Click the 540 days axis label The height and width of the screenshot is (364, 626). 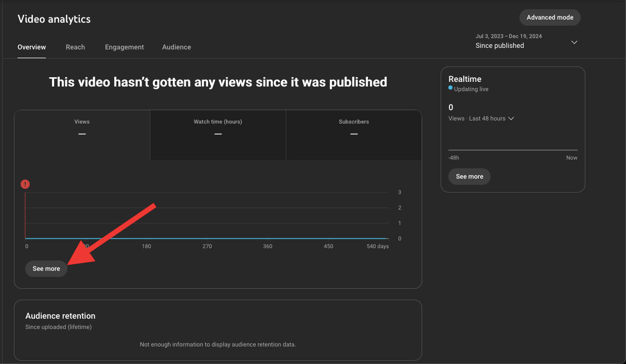point(377,246)
